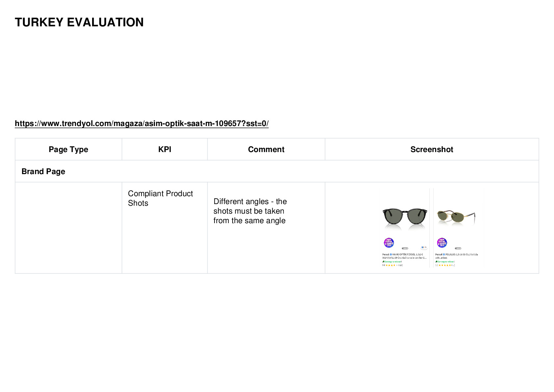Click the black round Persol sunglasses image

405,218
